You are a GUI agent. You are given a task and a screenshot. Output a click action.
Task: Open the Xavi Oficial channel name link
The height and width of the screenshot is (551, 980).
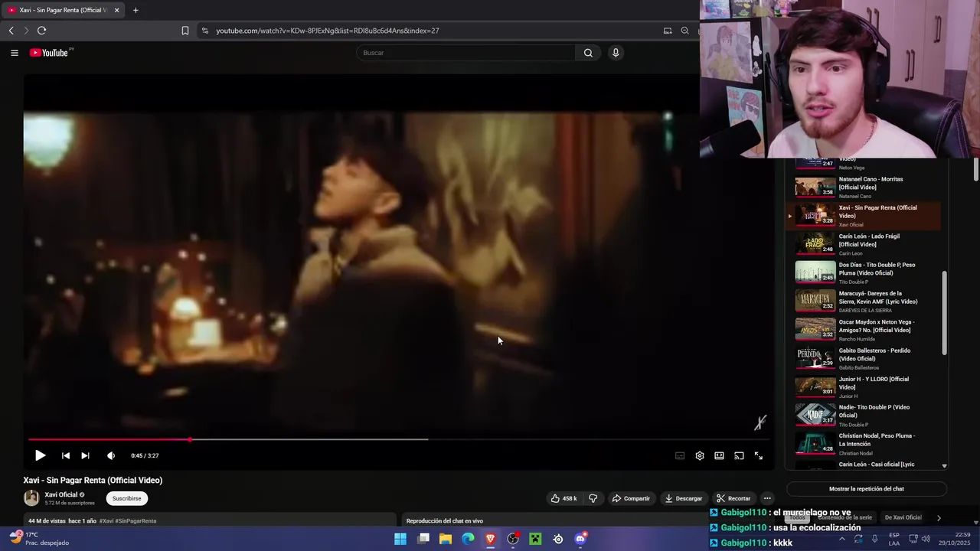point(61,494)
